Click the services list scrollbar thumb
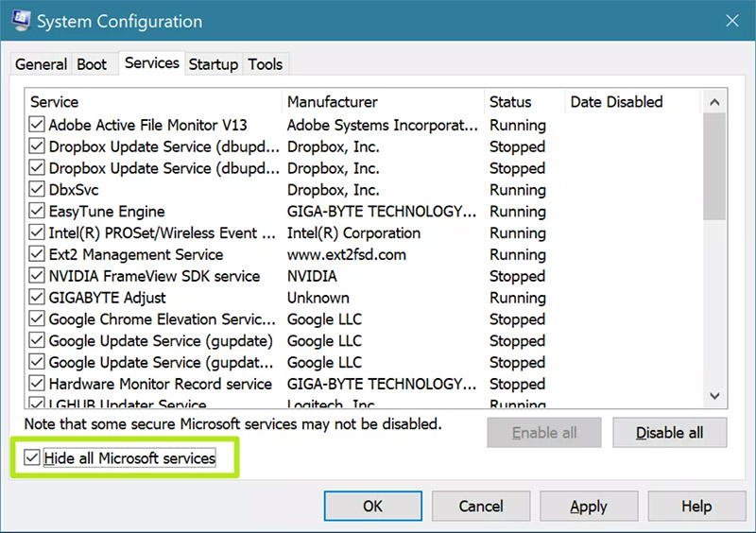Image resolution: width=756 pixels, height=533 pixels. pyautogui.click(x=714, y=166)
